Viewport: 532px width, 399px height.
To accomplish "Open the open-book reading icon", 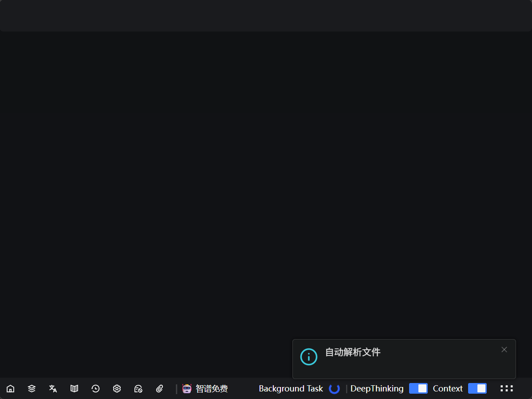I will pyautogui.click(x=74, y=389).
